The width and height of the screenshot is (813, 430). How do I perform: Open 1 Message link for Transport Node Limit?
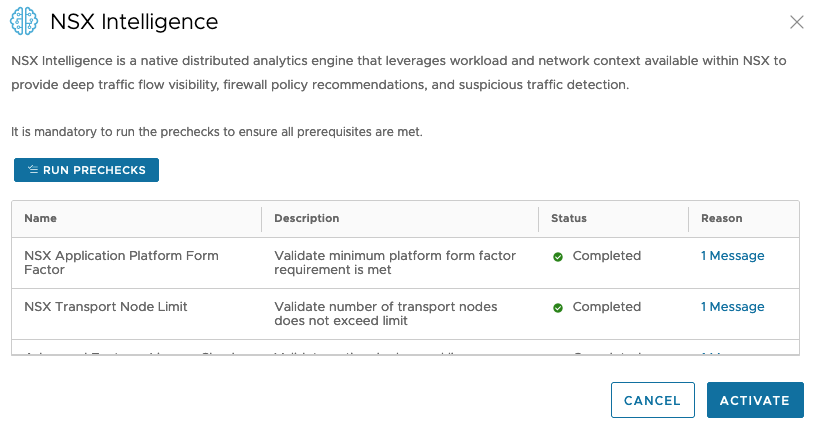pos(732,307)
